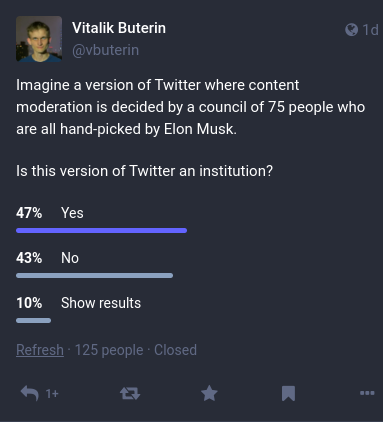Click the 1d timestamp

370,30
